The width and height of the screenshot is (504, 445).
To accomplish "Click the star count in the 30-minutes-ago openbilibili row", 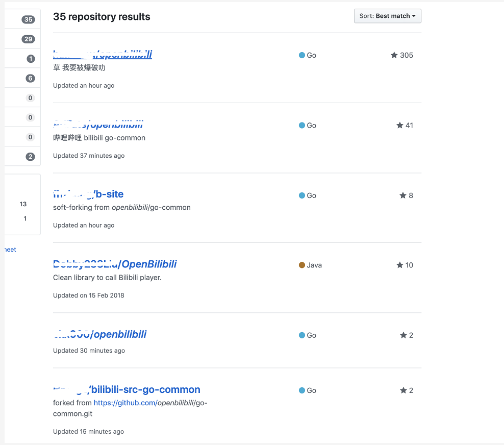I will tap(411, 335).
